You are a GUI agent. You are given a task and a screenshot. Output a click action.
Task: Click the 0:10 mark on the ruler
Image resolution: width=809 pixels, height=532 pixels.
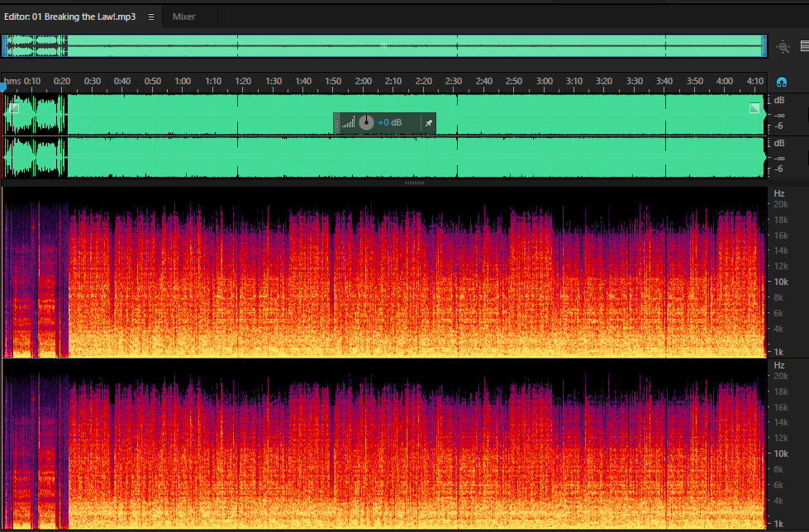pos(32,81)
